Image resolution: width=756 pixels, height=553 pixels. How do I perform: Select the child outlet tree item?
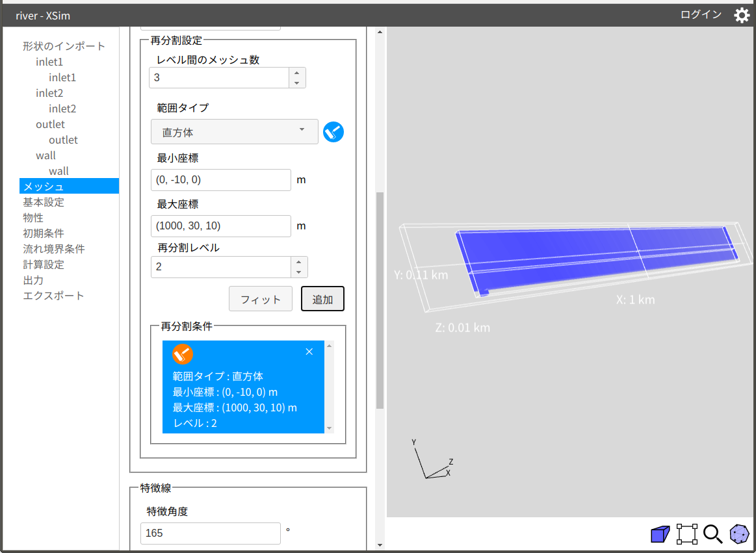(x=63, y=140)
